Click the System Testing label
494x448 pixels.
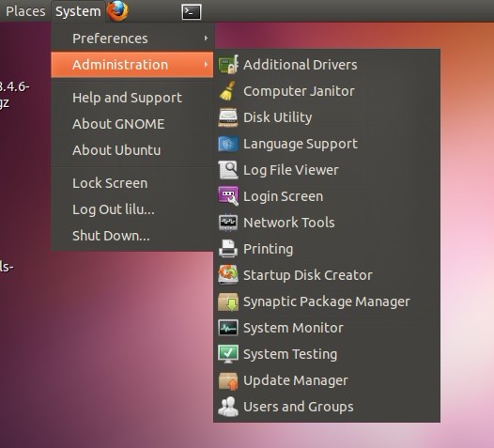[290, 354]
